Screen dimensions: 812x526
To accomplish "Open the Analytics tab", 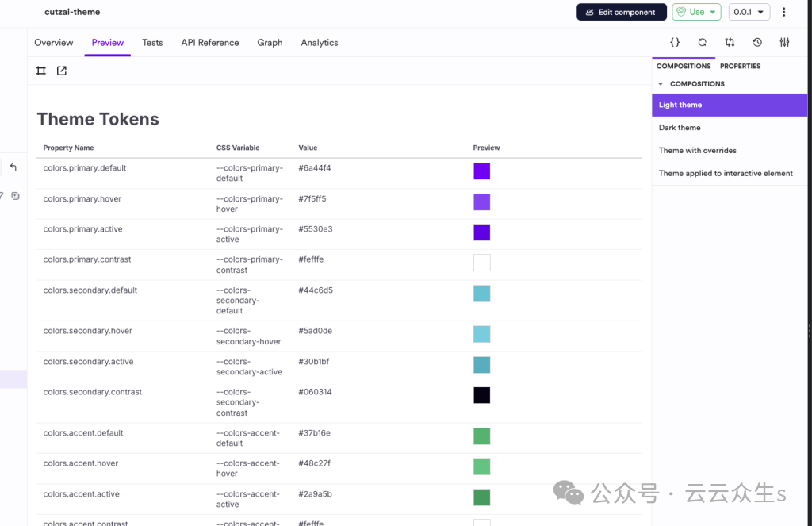I will (319, 43).
